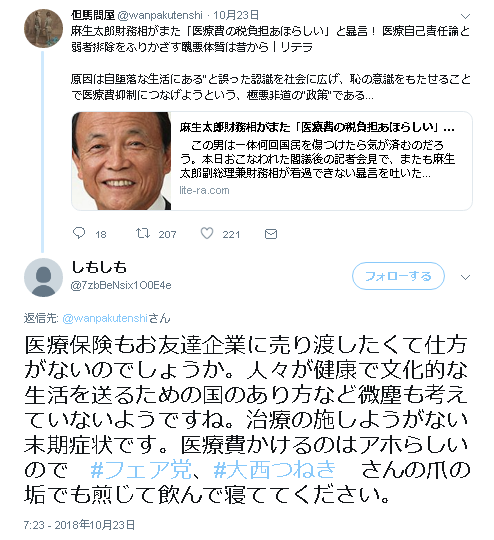Click the 7:23 - 2018年10月23日 timestamp
Screen dimensions: 494x540
(79, 525)
